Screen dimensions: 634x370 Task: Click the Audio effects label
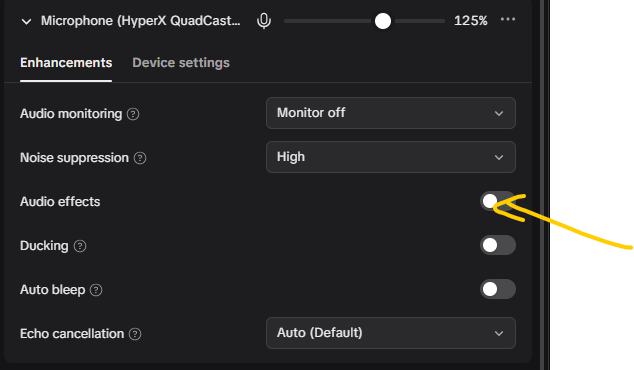coord(60,202)
